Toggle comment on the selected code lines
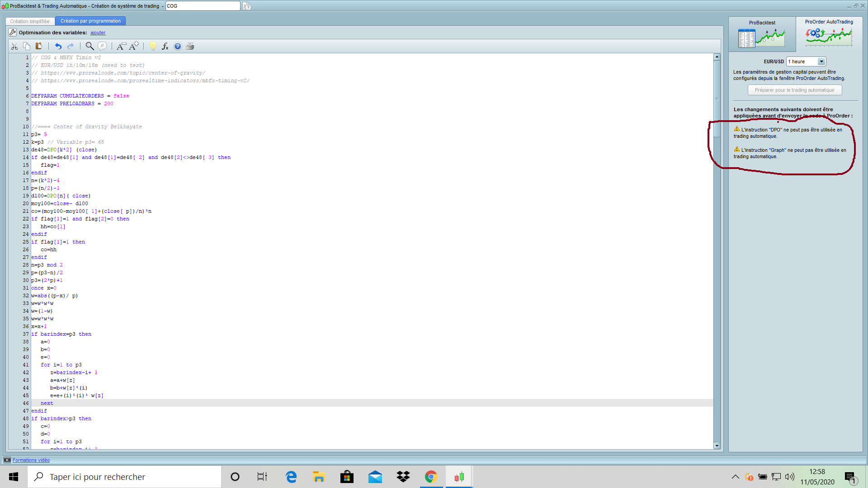The image size is (868, 488). [103, 46]
